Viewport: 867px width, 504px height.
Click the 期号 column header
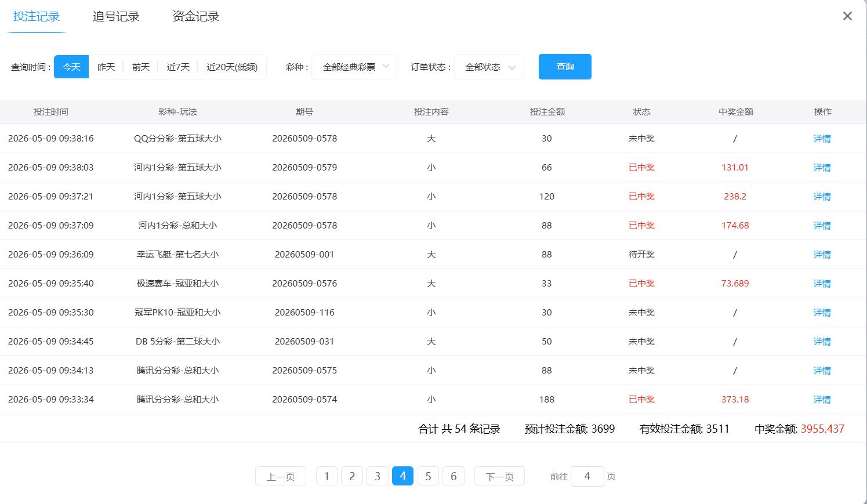click(304, 112)
